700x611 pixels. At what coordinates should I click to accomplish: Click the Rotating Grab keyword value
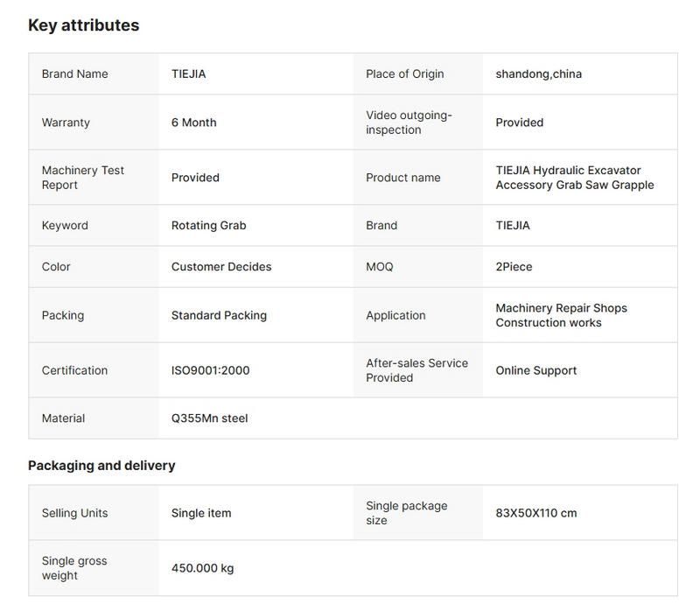click(208, 226)
